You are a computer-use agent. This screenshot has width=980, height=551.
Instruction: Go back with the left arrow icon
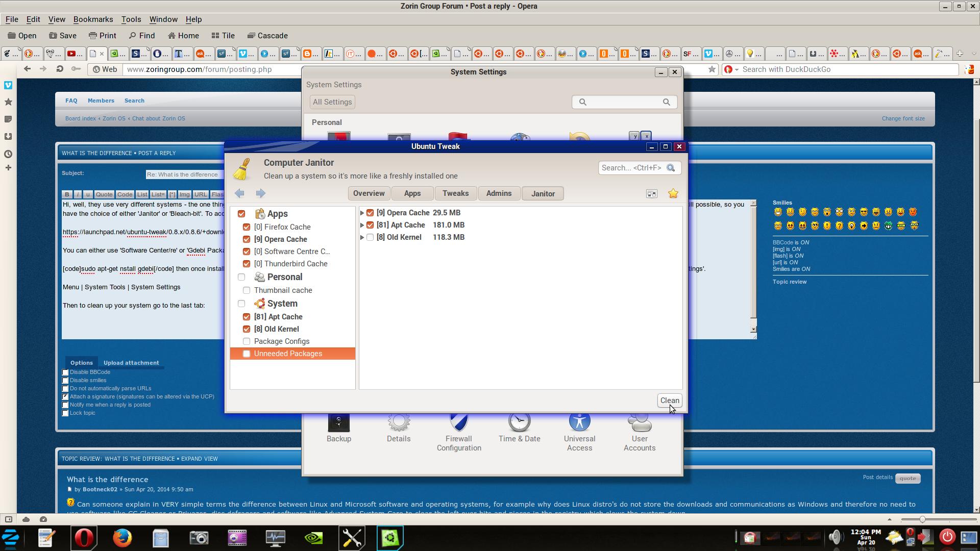[x=239, y=193]
